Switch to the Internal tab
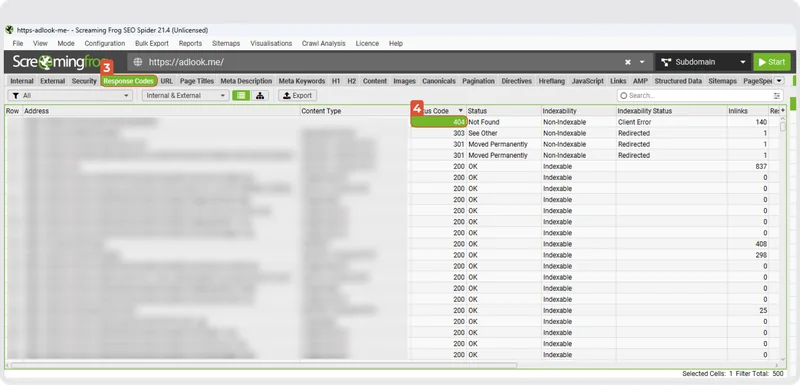The image size is (800, 385). [x=22, y=81]
